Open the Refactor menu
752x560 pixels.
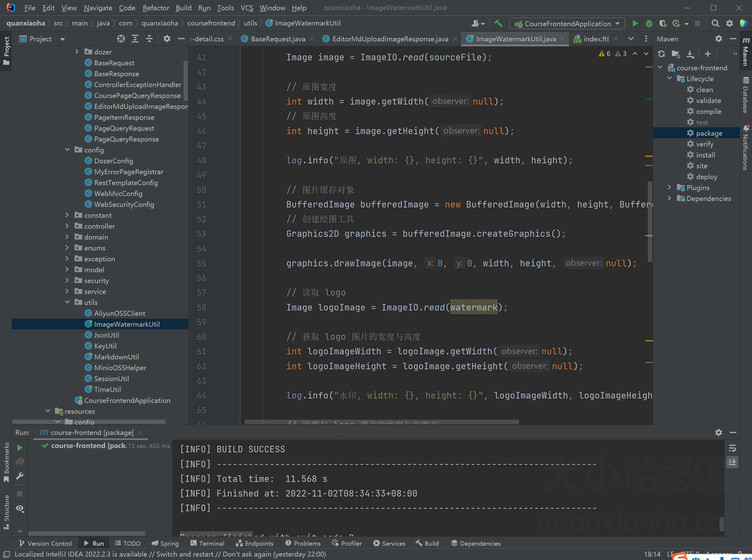click(x=156, y=8)
